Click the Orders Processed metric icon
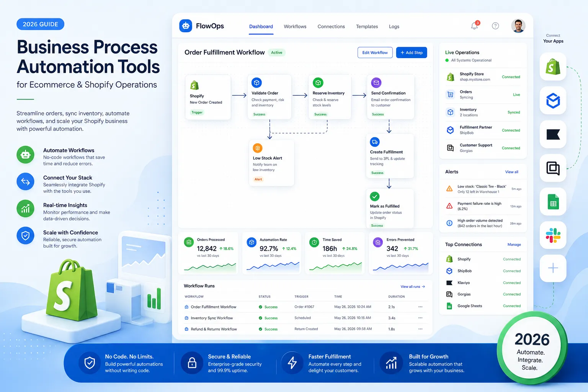588x392 pixels. tap(189, 242)
